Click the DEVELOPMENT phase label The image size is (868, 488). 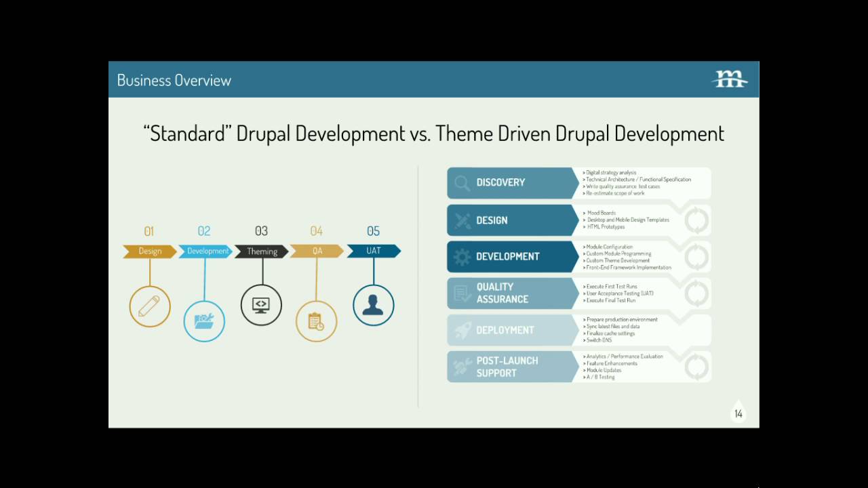(508, 256)
